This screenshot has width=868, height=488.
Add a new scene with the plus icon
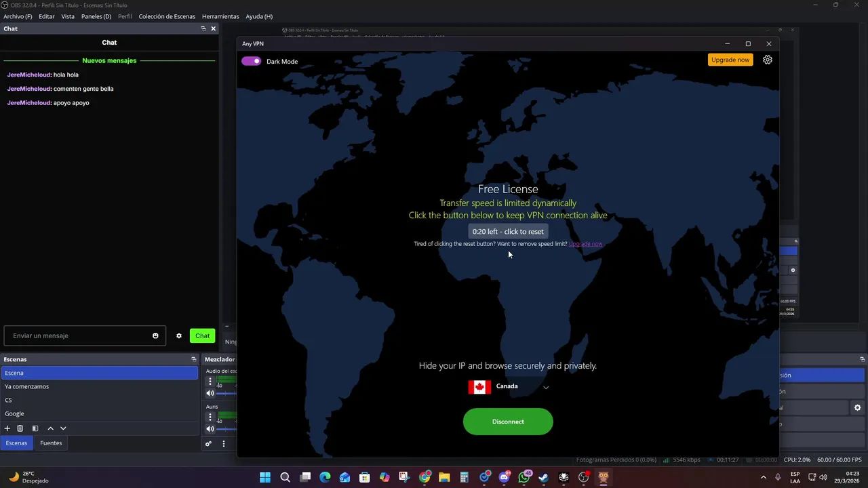[x=7, y=428]
